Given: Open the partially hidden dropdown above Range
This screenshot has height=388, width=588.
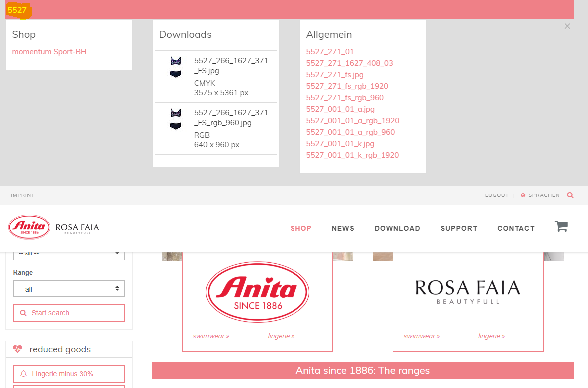Looking at the screenshot, I should pyautogui.click(x=69, y=253).
